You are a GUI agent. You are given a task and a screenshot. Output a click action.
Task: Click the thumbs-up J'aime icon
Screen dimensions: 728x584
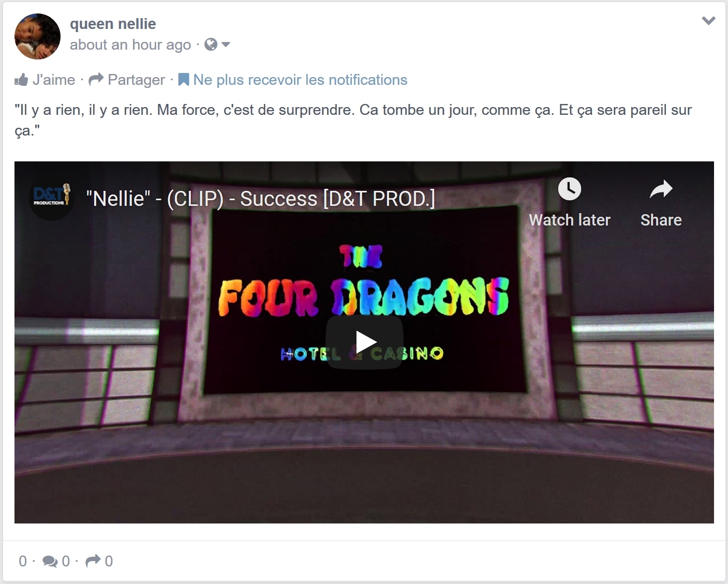coord(21,80)
